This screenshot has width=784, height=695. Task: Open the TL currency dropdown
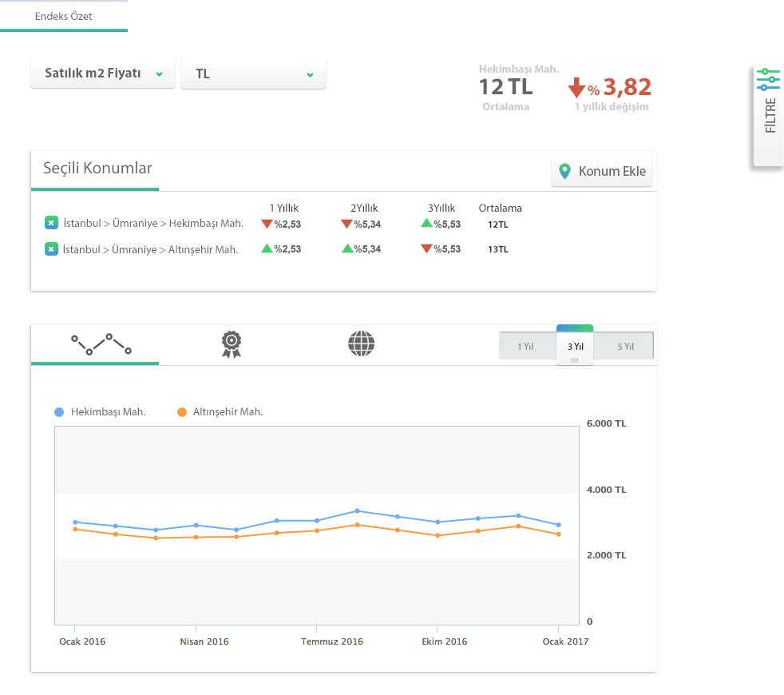click(x=253, y=74)
